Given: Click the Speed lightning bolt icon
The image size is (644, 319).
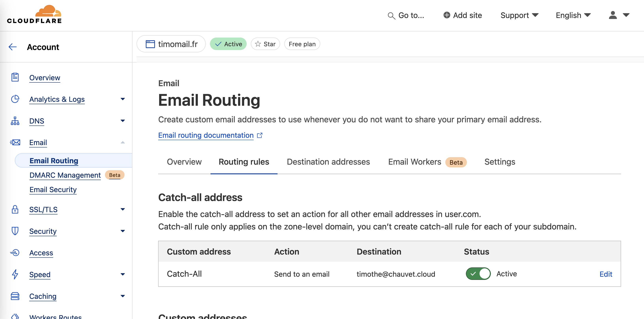Looking at the screenshot, I should (x=15, y=274).
